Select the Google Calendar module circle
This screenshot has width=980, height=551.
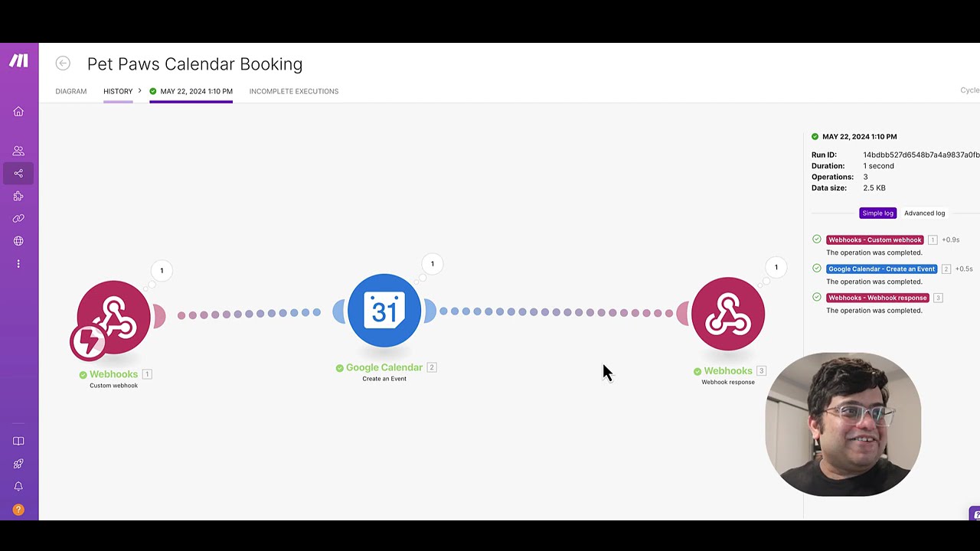(384, 311)
